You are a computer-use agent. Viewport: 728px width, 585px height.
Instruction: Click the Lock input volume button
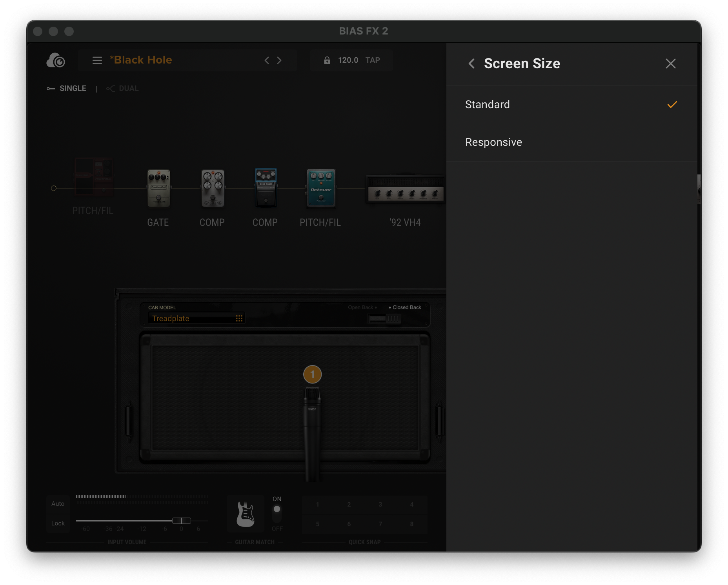[58, 523]
